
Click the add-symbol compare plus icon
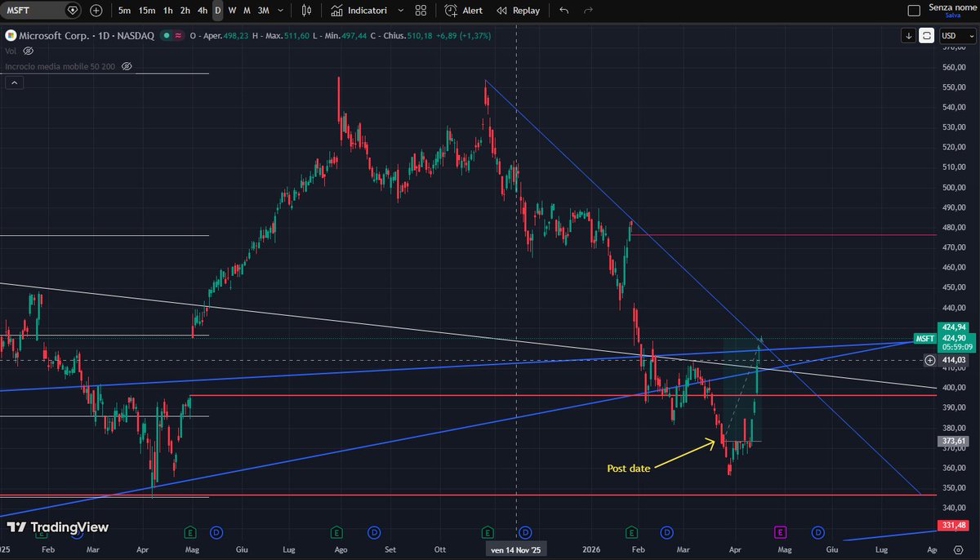(x=96, y=11)
